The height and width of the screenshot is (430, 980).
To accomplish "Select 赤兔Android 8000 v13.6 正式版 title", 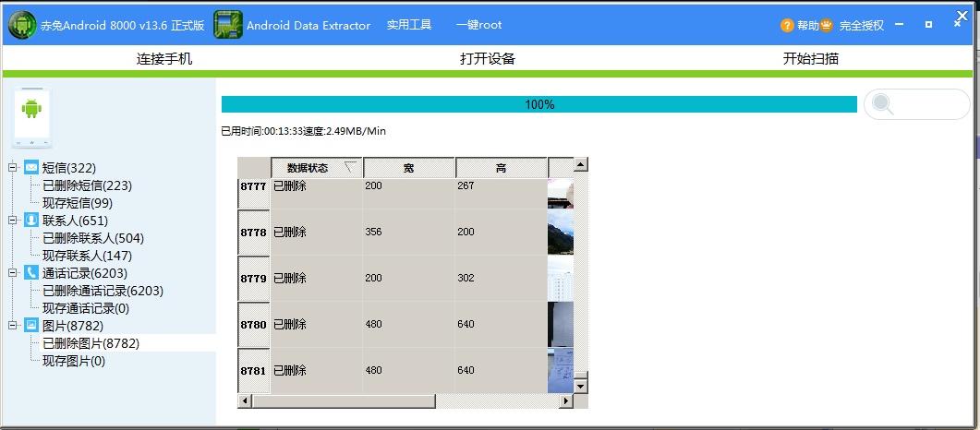I will (x=123, y=26).
